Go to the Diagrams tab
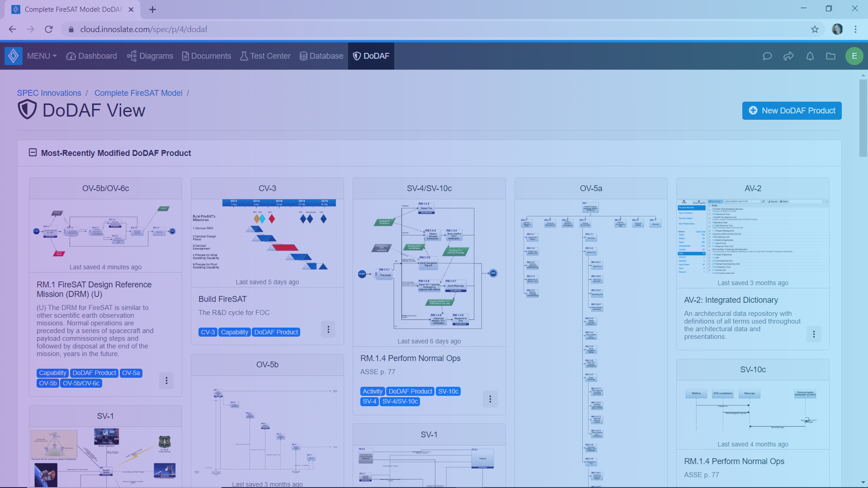This screenshot has height=488, width=868. pos(150,56)
